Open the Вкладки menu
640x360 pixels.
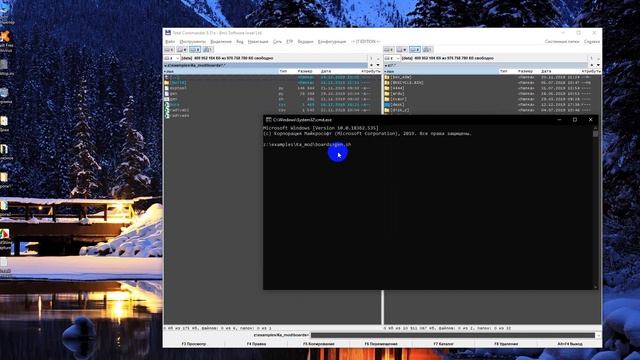click(305, 42)
